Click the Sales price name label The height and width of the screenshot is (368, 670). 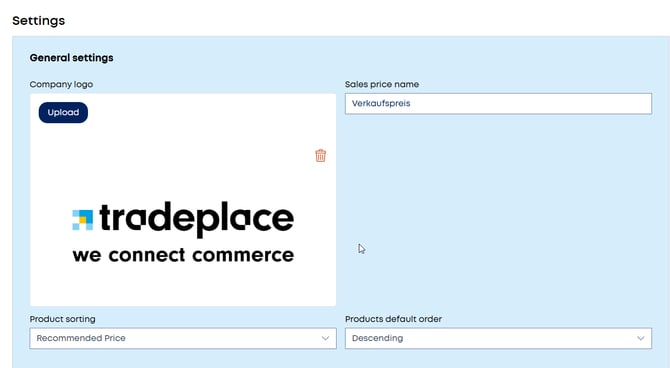382,84
